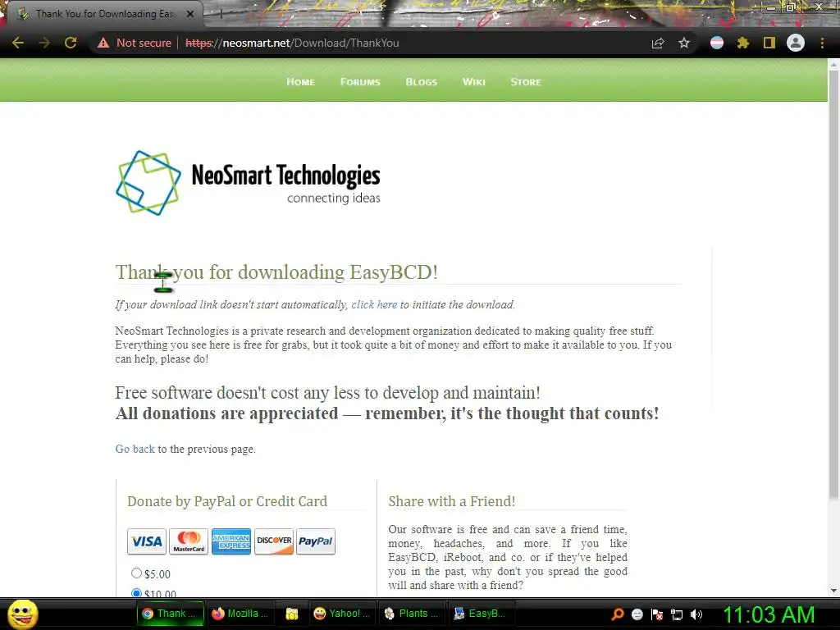The image size is (840, 630).
Task: Select the $10.00 donation radio button
Action: tap(137, 593)
